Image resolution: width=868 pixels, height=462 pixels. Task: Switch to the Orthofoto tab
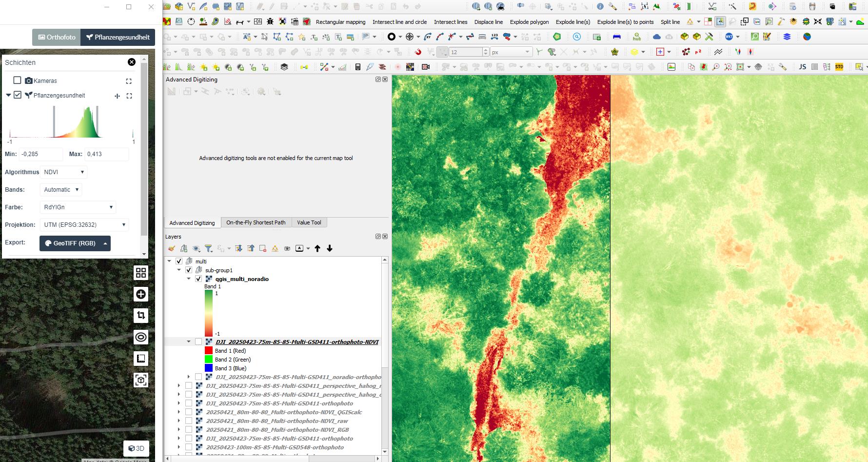click(56, 37)
